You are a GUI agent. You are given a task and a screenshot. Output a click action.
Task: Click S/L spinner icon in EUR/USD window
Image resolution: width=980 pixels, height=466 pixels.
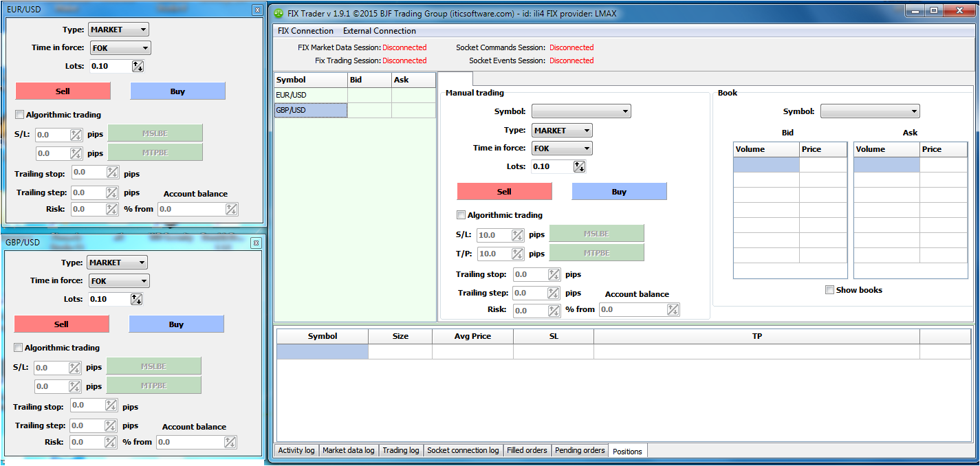click(x=76, y=135)
